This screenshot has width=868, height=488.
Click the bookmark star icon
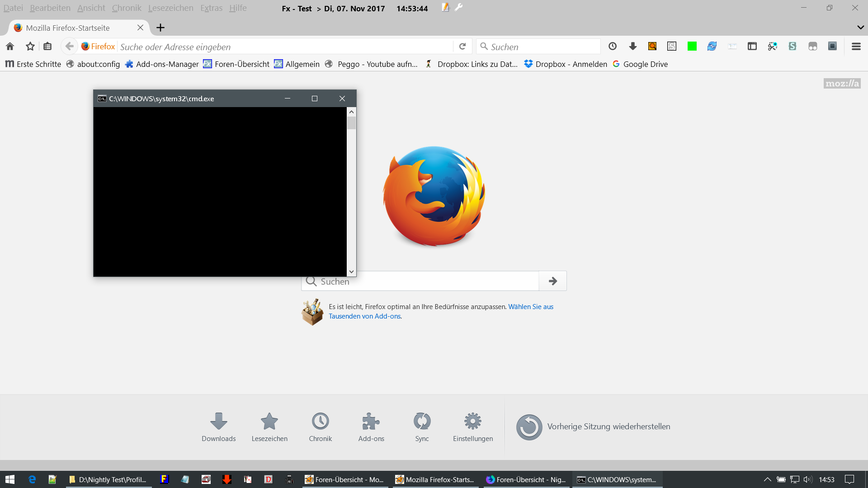tap(30, 47)
